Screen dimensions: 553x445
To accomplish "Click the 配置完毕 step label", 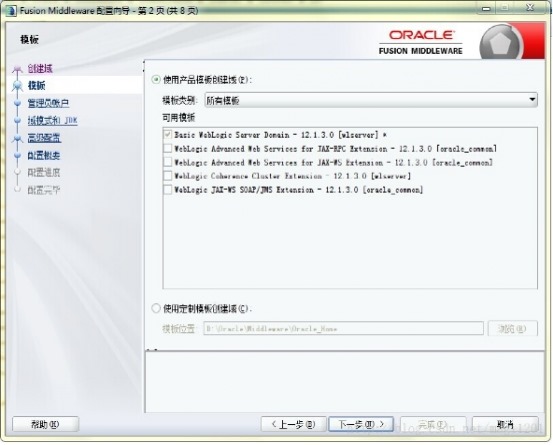I will pyautogui.click(x=44, y=190).
